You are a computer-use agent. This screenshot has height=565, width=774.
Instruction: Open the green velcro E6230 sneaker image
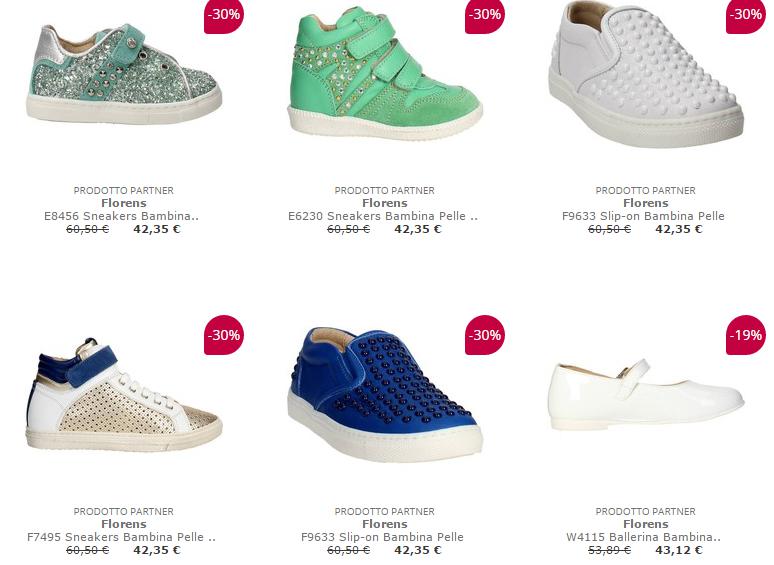385,74
